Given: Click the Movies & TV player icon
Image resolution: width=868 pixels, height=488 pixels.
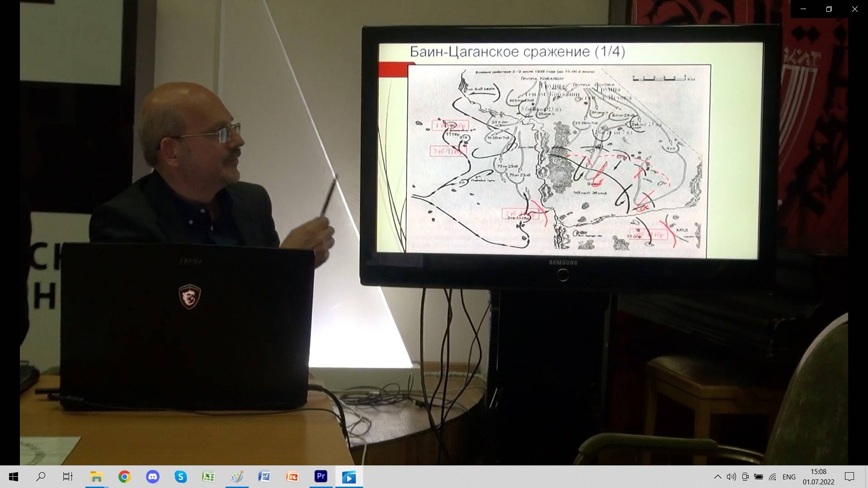Looking at the screenshot, I should 349,477.
